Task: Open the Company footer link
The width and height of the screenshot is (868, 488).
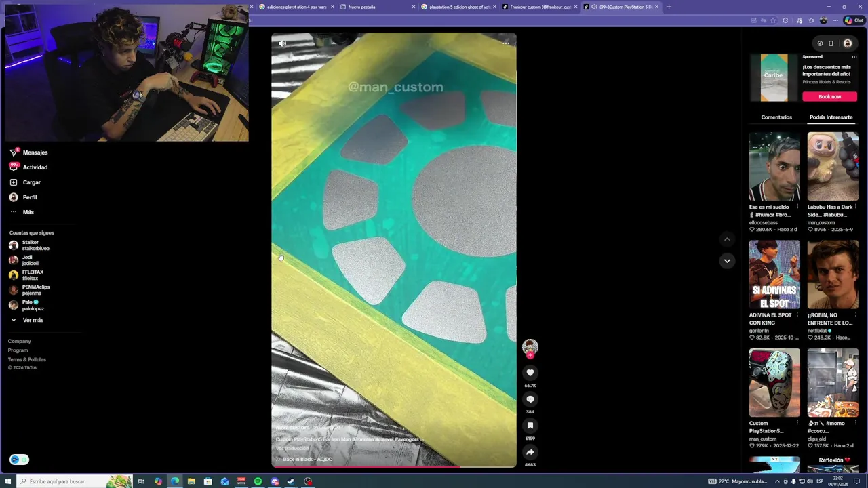Action: click(x=19, y=342)
